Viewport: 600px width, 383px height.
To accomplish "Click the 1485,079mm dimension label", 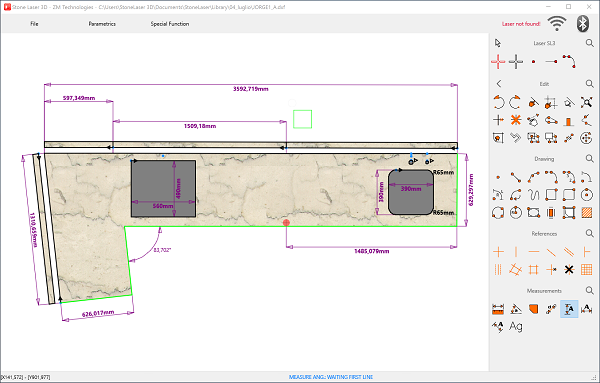I will click(372, 251).
